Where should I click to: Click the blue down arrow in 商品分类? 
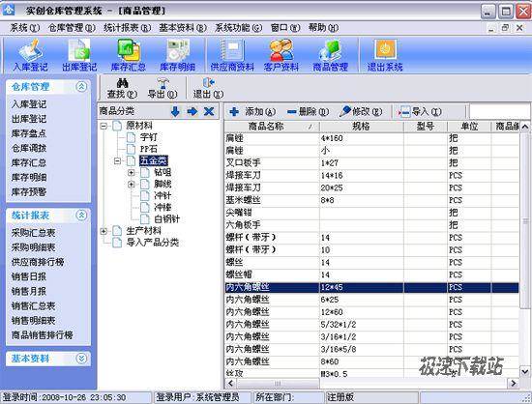tap(175, 111)
